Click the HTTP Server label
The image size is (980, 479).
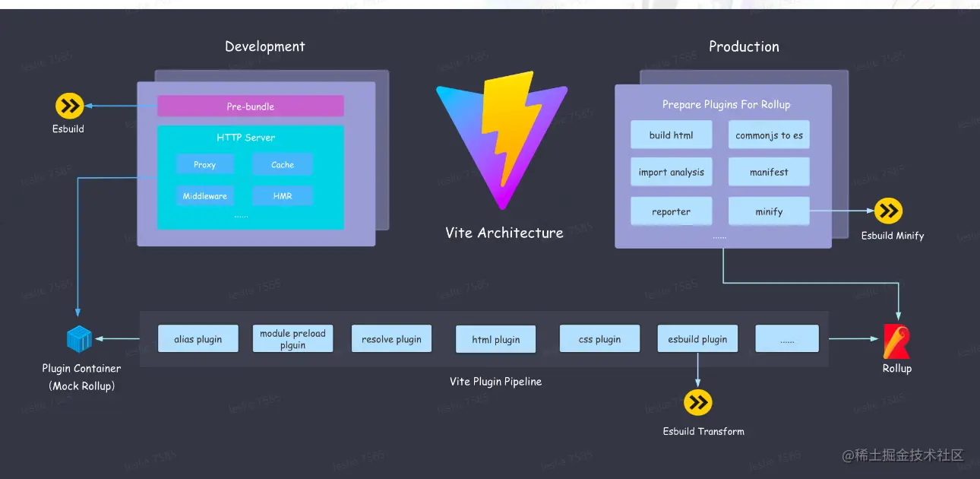click(x=245, y=138)
